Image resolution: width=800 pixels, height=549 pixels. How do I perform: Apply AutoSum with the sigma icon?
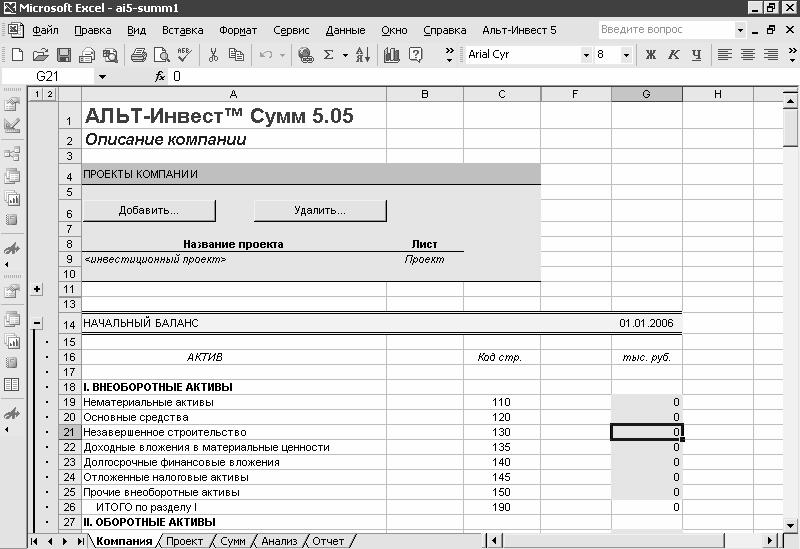click(329, 55)
